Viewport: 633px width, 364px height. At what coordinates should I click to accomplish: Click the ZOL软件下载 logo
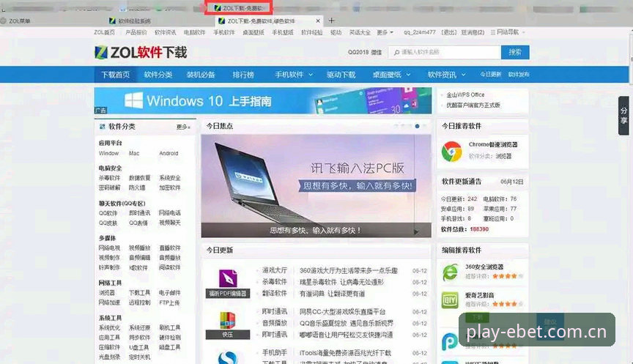click(141, 52)
